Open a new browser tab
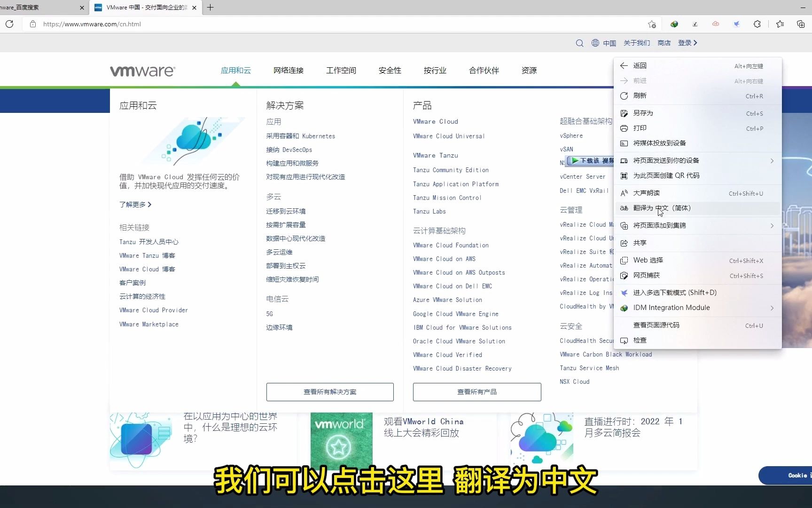This screenshot has height=508, width=812. (x=210, y=8)
